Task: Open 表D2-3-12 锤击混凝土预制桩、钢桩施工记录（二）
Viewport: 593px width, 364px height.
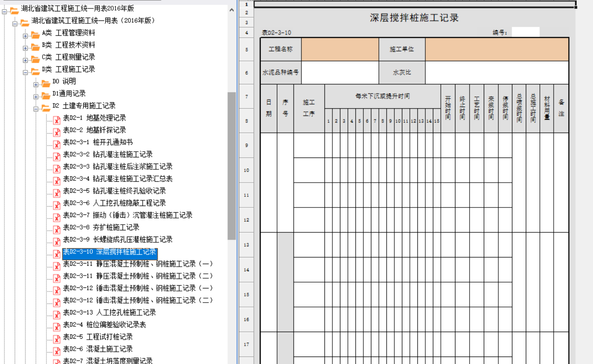Action: pyautogui.click(x=138, y=300)
